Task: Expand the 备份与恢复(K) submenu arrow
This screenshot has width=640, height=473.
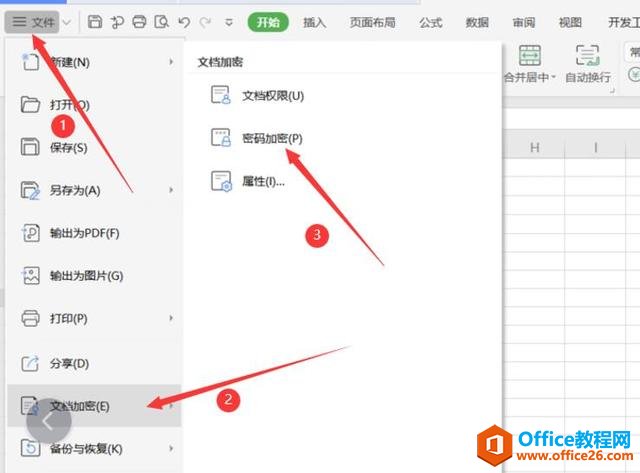Action: click(x=171, y=449)
